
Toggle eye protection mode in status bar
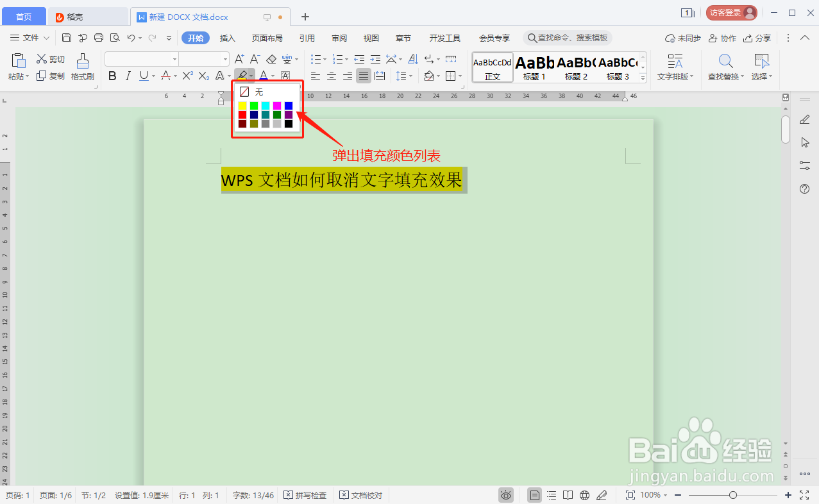point(506,495)
